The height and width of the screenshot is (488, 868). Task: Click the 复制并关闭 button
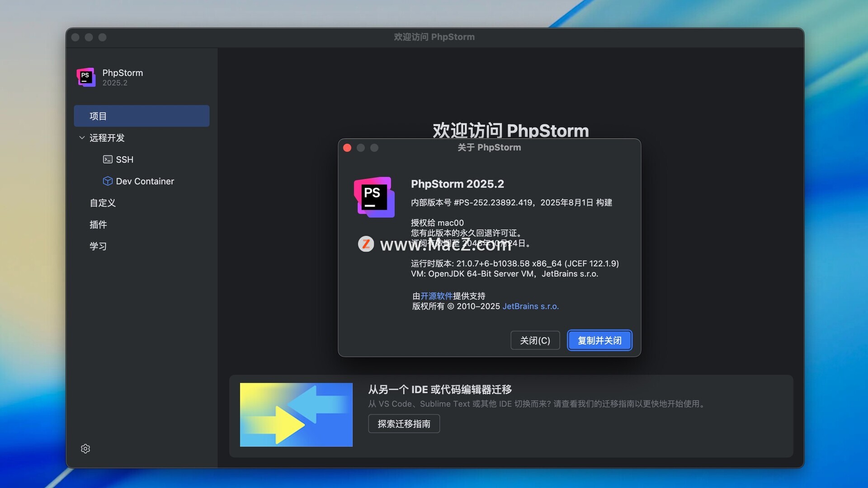tap(599, 340)
